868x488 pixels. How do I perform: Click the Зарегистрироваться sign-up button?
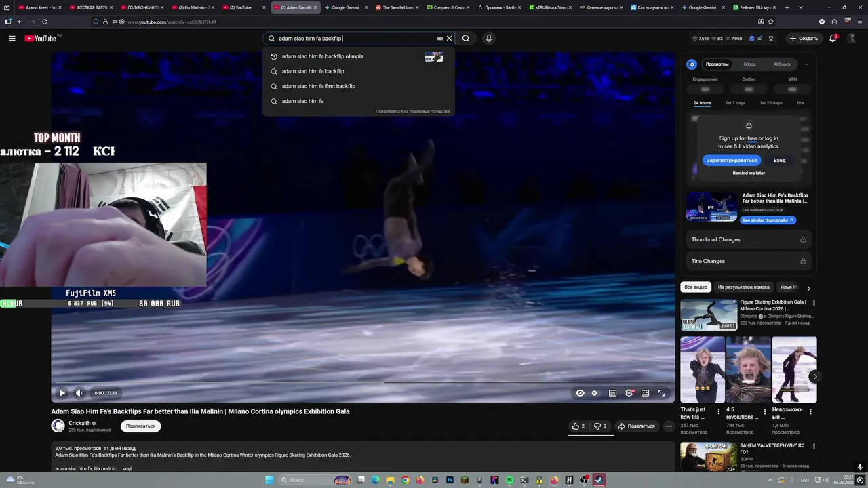click(x=732, y=161)
